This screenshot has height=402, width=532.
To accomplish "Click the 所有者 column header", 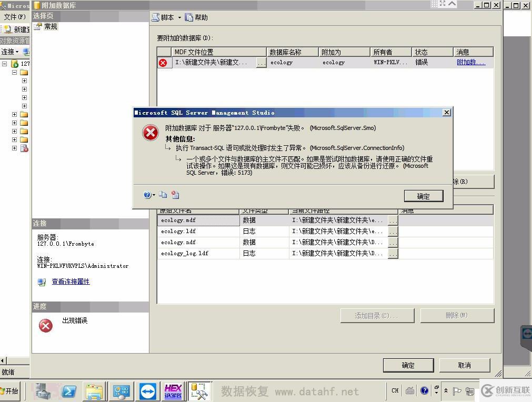I will pyautogui.click(x=391, y=52).
